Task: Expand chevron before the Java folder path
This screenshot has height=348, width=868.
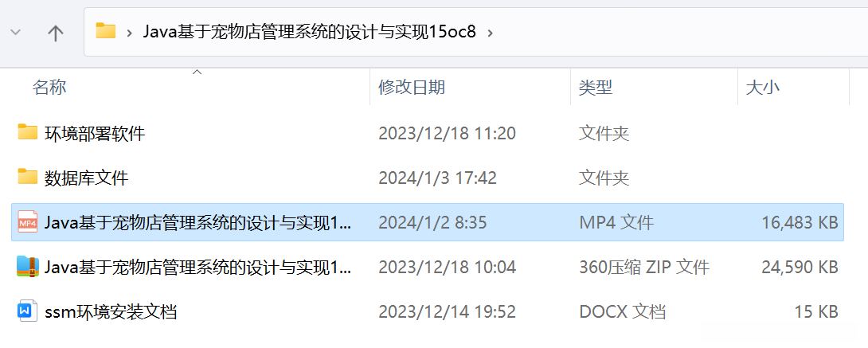Action: point(130,32)
